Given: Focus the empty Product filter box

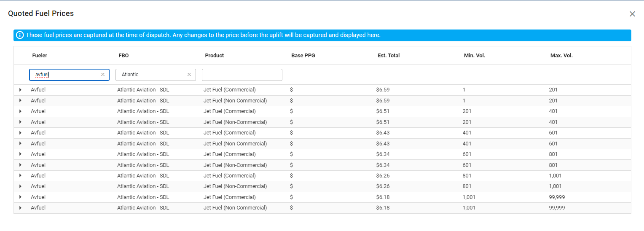Looking at the screenshot, I should (242, 75).
